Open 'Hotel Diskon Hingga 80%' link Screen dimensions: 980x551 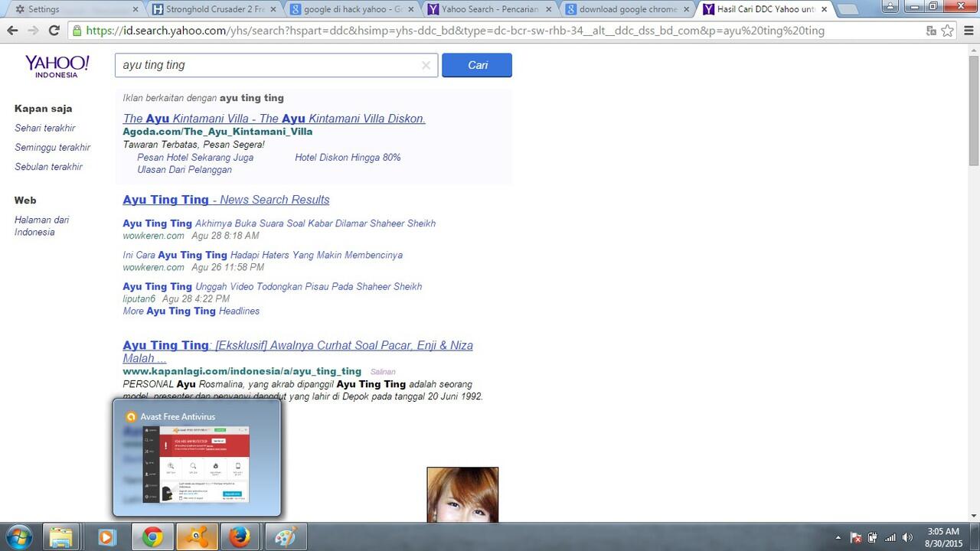coord(348,157)
